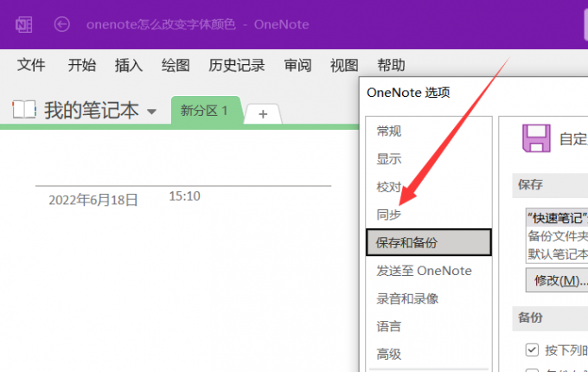Select the "快速笔记" list row
The image size is (588, 372).
557,218
